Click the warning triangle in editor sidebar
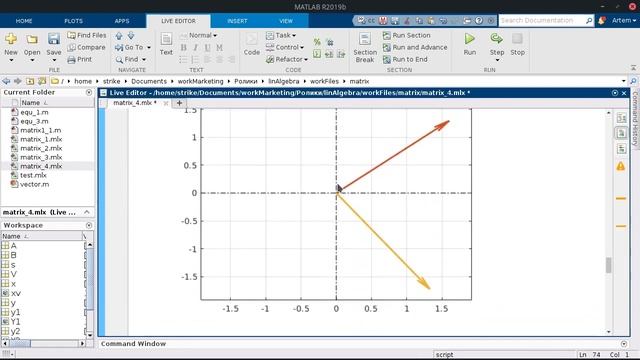The width and height of the screenshot is (640, 360). tap(621, 166)
